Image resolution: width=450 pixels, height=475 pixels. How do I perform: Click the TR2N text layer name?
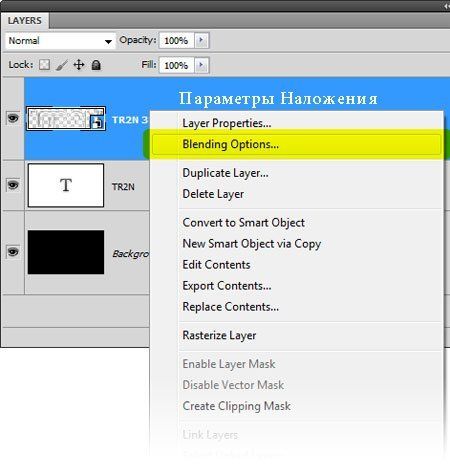tap(123, 187)
